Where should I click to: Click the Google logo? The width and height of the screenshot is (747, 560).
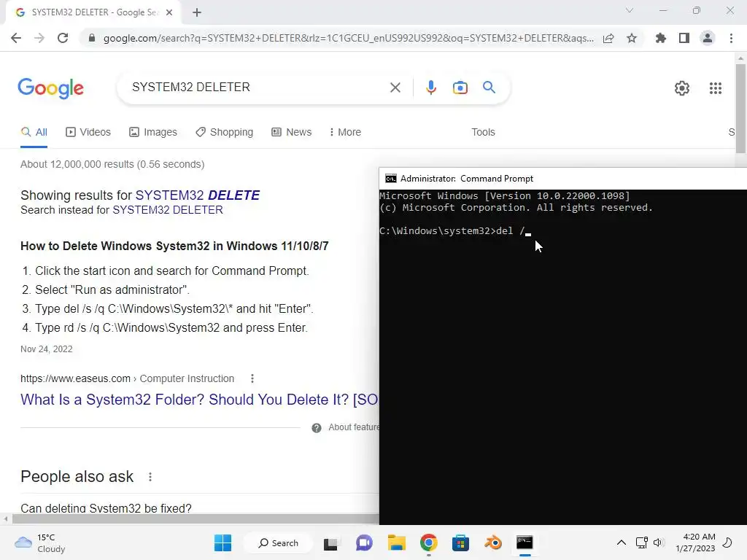50,88
